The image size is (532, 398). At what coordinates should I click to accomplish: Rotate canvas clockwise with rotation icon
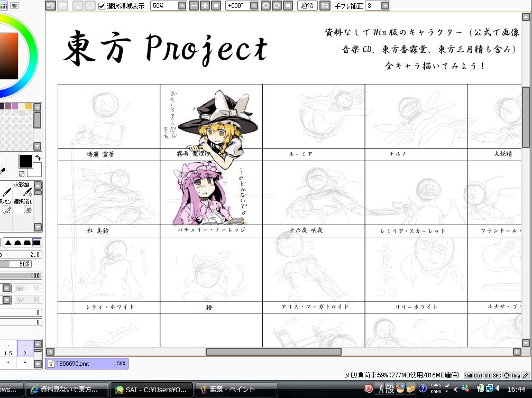pos(276,6)
